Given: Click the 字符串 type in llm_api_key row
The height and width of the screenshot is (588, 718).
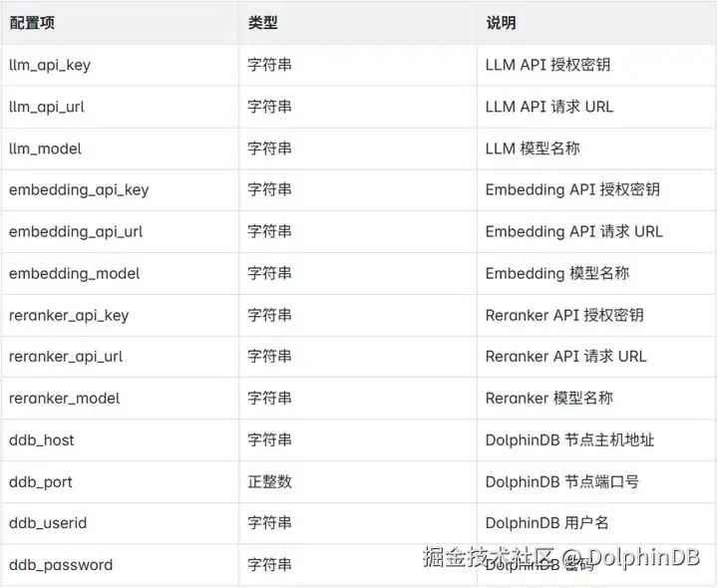Looking at the screenshot, I should tap(269, 65).
